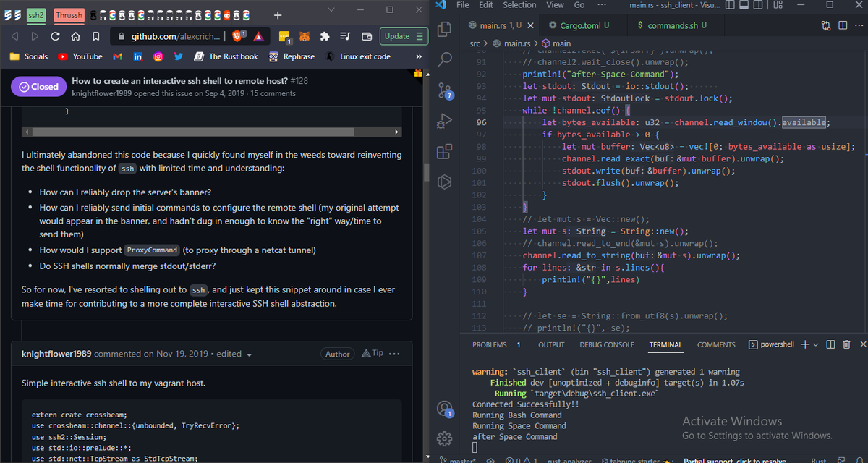Open the Extensions view in VS Code
The height and width of the screenshot is (463, 868).
point(445,151)
